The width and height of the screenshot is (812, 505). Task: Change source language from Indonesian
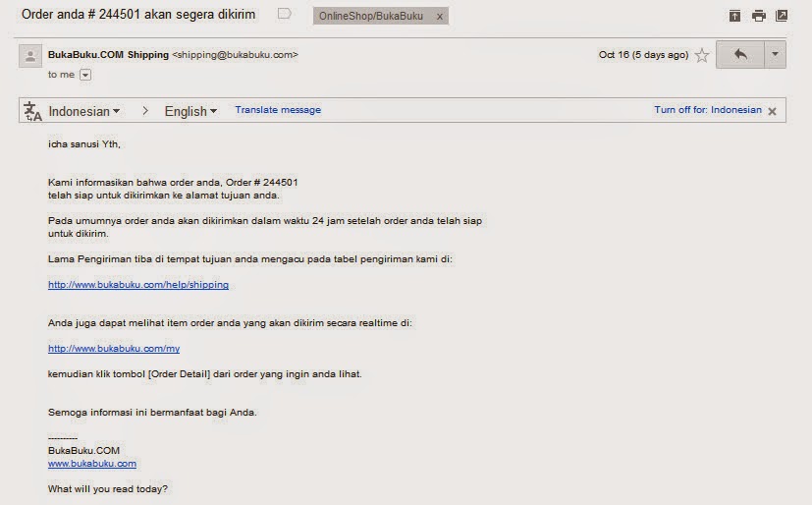tap(83, 111)
